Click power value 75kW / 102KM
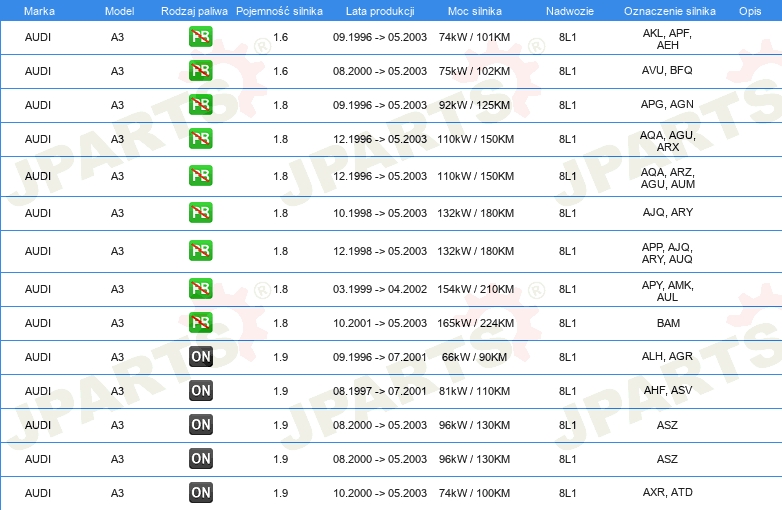The height and width of the screenshot is (510, 782). 474,71
